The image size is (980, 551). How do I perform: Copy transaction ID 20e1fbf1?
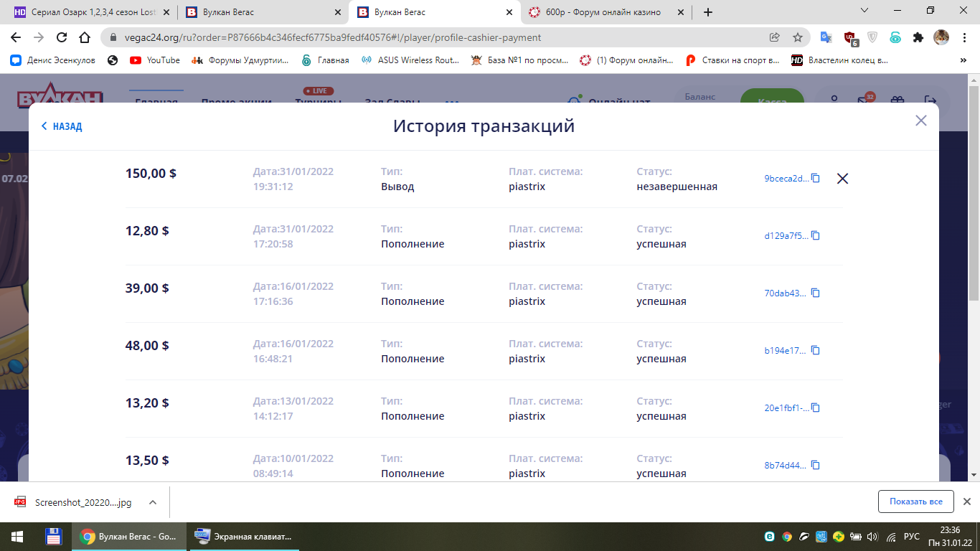(x=815, y=408)
